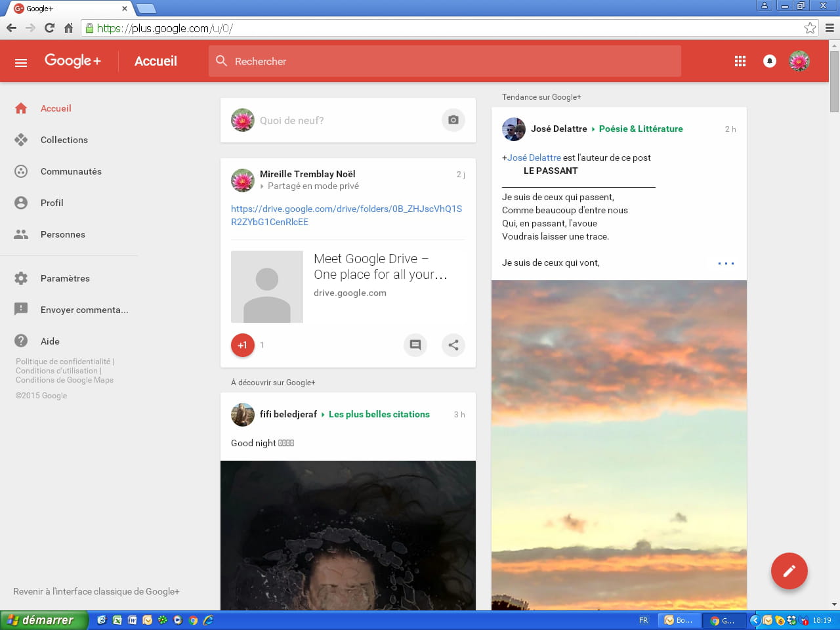Click Envoyer commentaires feedback item

(84, 310)
